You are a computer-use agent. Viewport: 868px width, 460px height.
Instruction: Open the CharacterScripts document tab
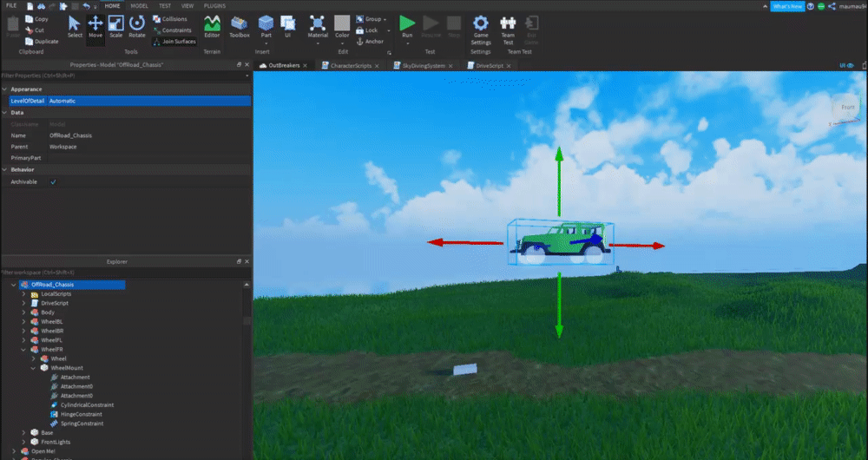click(x=351, y=65)
